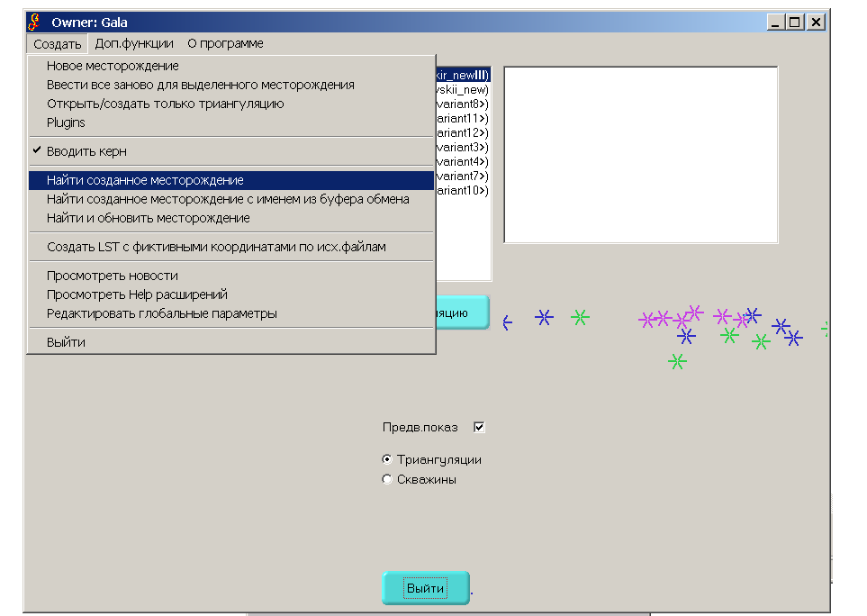Viewport: 867px width, 616px height.
Task: Toggle the Вводить керн checked option
Action: tap(231, 151)
